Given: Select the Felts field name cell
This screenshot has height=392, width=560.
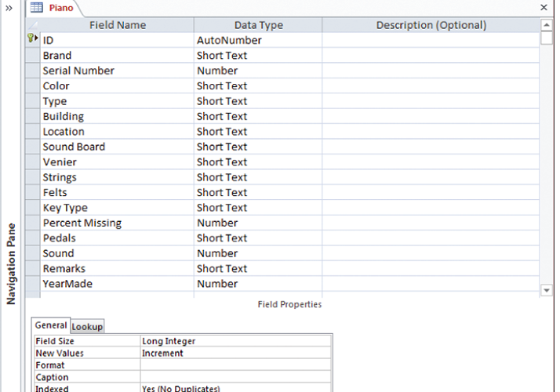Looking at the screenshot, I should (117, 192).
